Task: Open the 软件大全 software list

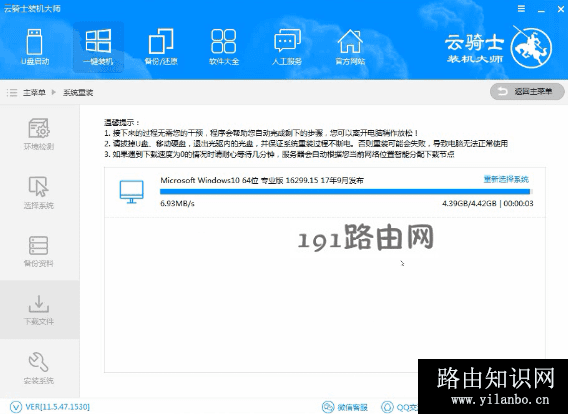Action: [x=224, y=47]
